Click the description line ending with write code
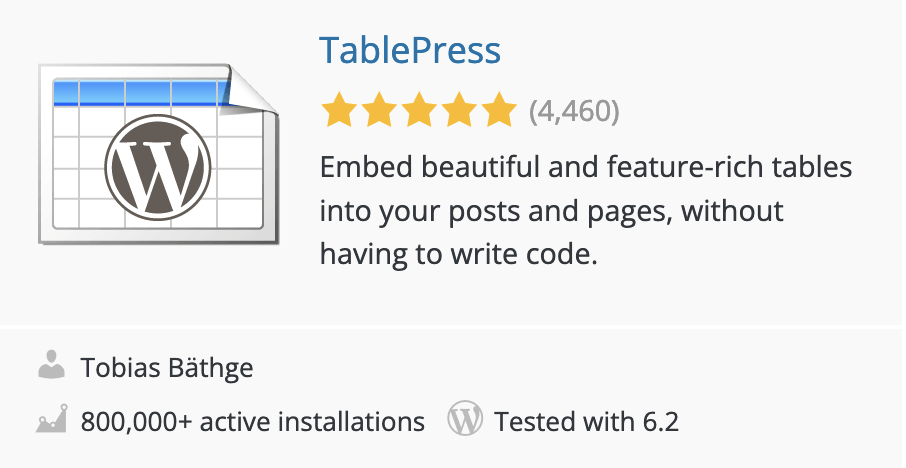 (x=458, y=254)
